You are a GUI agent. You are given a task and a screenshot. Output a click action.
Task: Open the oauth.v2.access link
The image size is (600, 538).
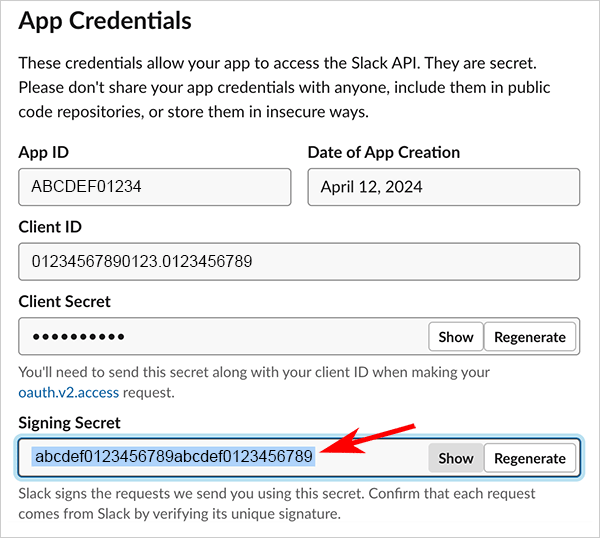[66, 392]
